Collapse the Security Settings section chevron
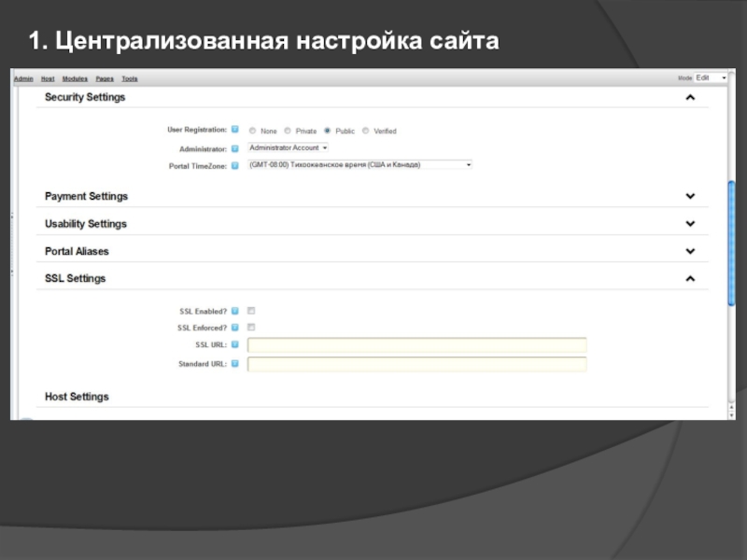The image size is (747, 560). tap(690, 97)
